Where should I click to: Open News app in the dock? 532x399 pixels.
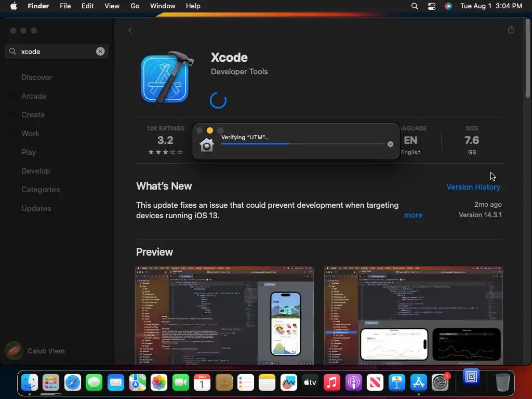pyautogui.click(x=375, y=383)
